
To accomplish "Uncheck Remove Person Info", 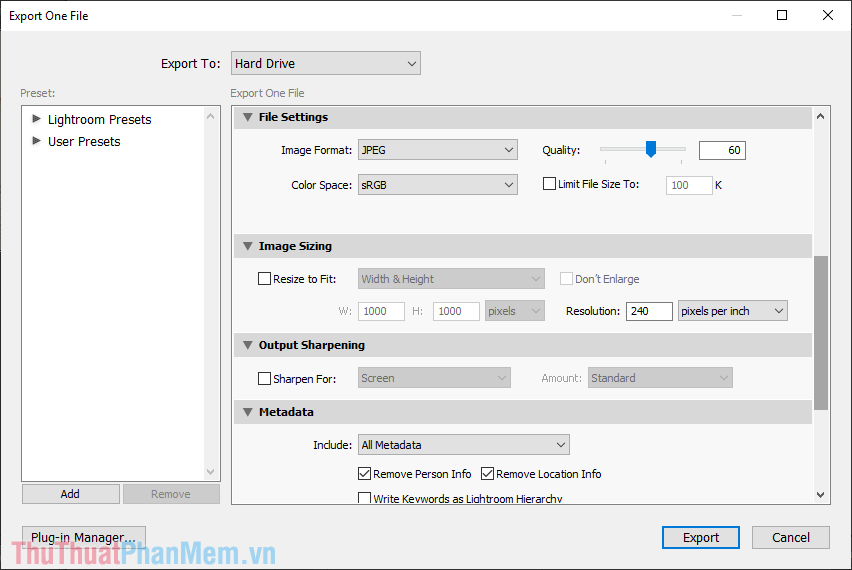I will [x=364, y=474].
